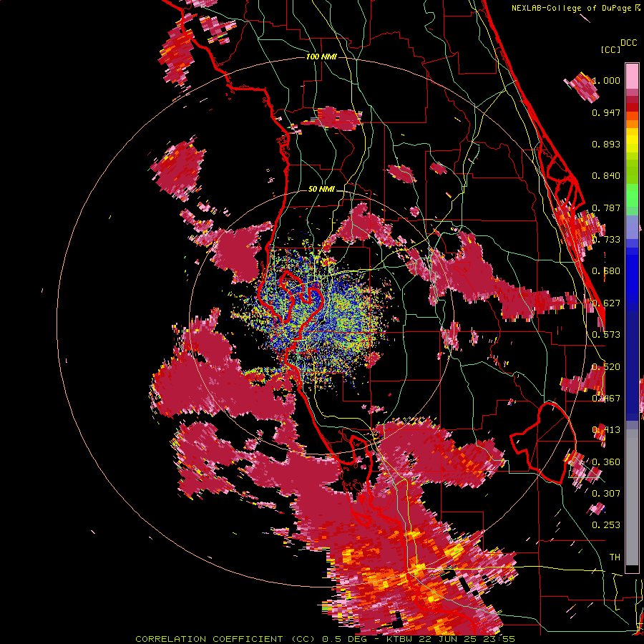
Task: Click the NEXLAB-College of DuPage label
Action: point(572,8)
